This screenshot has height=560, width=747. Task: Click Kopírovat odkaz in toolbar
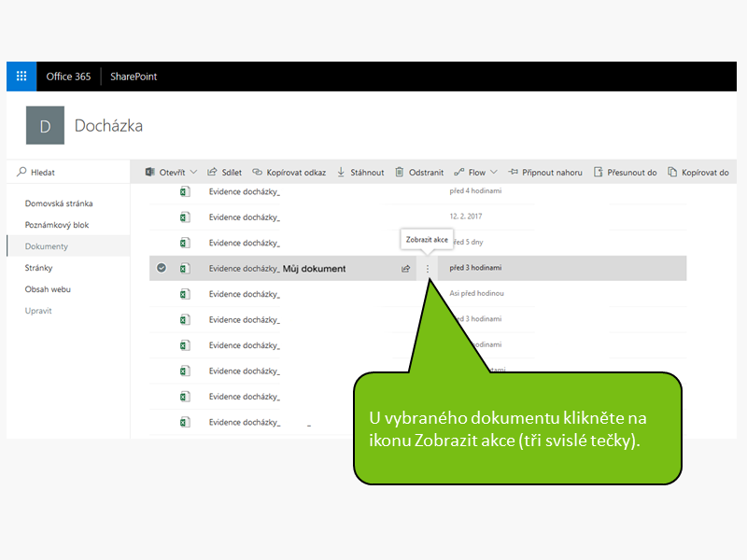[289, 173]
